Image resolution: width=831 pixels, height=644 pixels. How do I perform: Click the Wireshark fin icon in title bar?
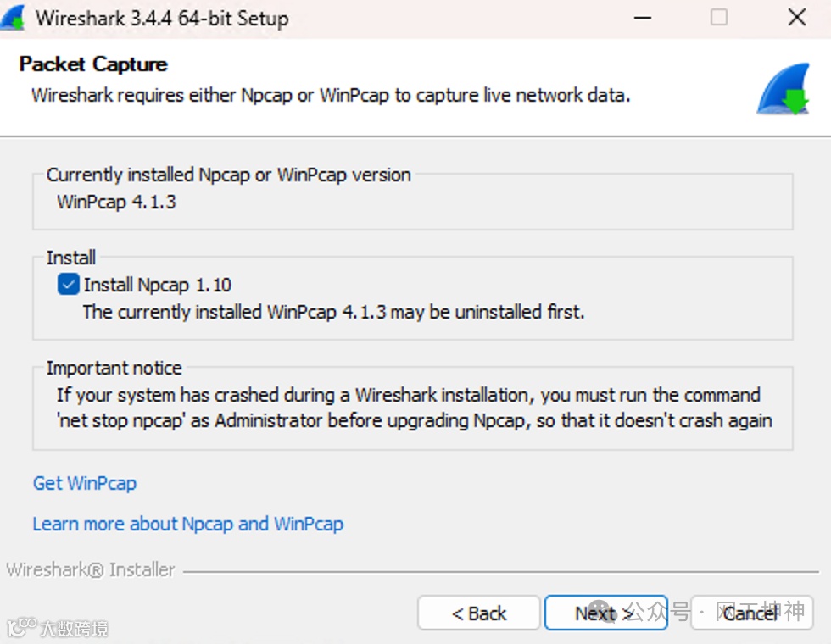tap(13, 18)
